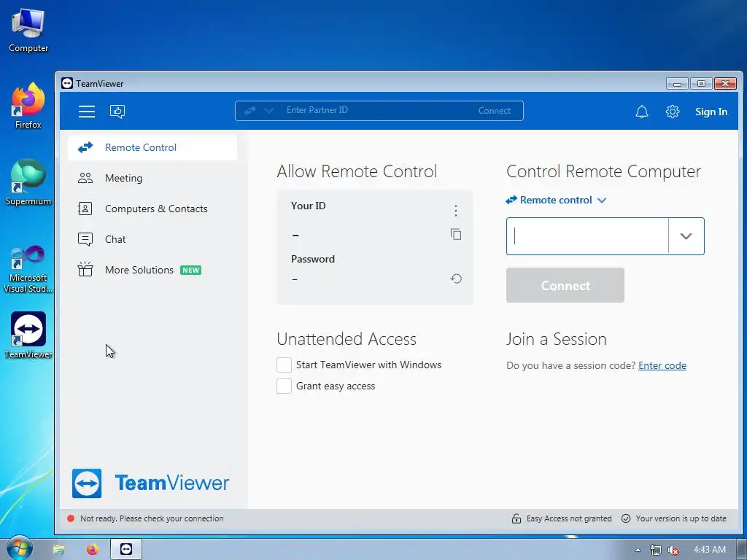Click the feedback thumbs-up icon

coord(117,112)
